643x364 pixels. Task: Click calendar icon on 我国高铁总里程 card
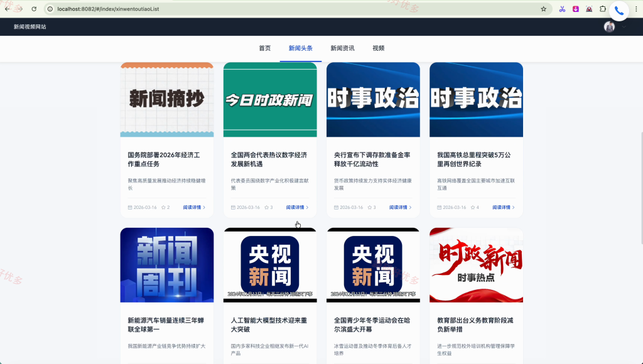tap(439, 207)
